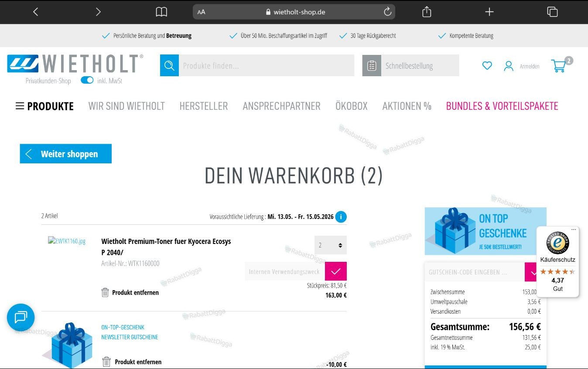Open Safari bookmarks book icon
Viewport: 588px width, 369px height.
tap(161, 12)
